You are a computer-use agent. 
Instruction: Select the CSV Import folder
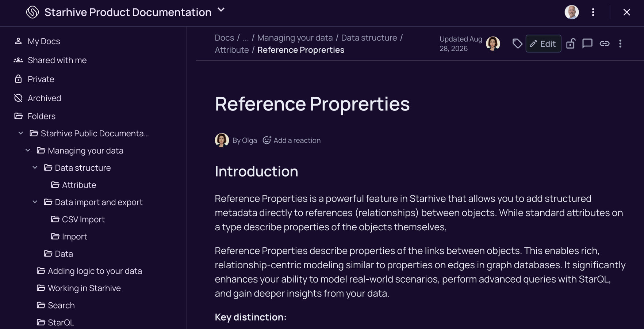(83, 219)
